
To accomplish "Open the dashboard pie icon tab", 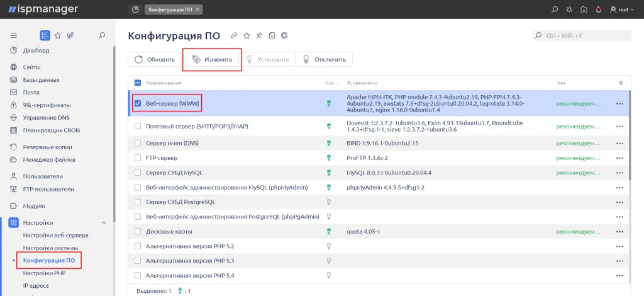I will (135, 9).
